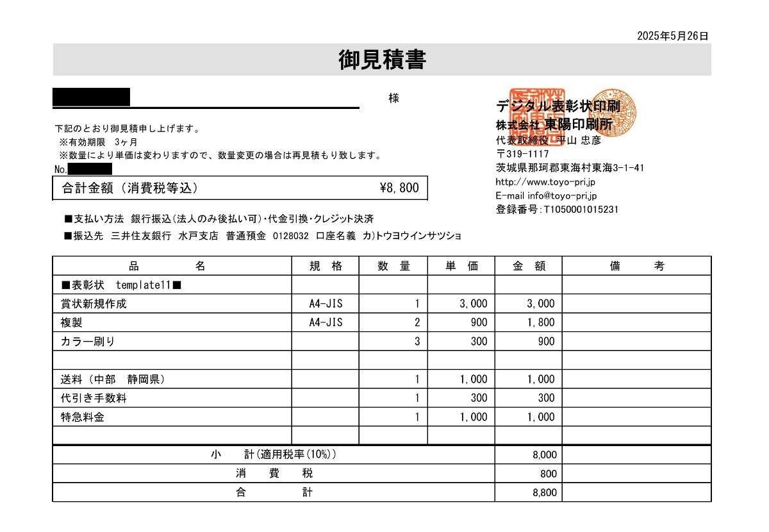The height and width of the screenshot is (532, 769).
Task: Click the 数量により単価は変わります note
Action: [x=221, y=155]
